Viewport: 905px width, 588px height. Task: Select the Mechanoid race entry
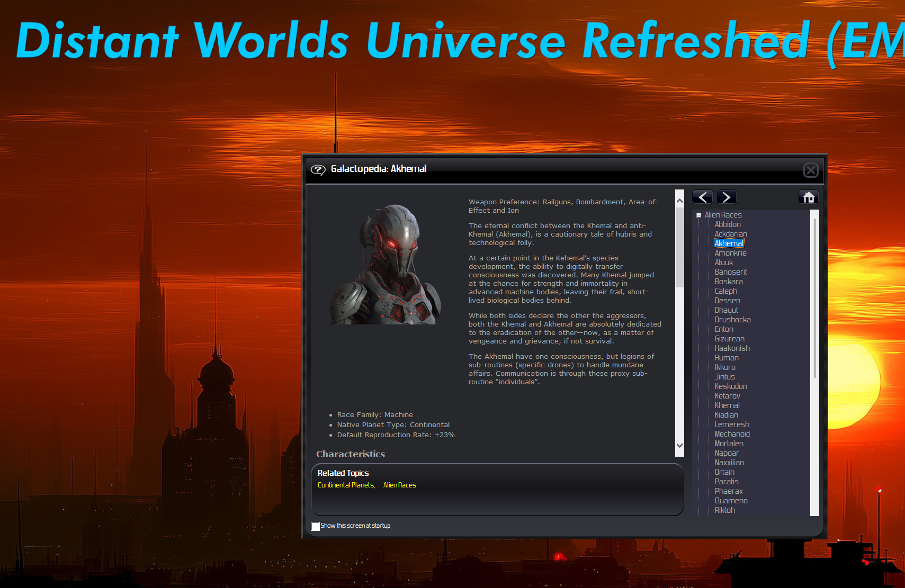pos(732,433)
